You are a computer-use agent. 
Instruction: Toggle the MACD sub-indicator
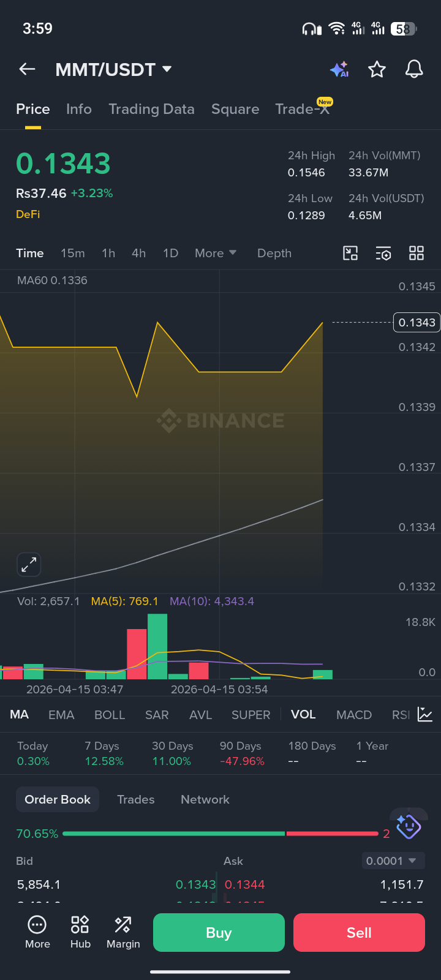click(354, 715)
